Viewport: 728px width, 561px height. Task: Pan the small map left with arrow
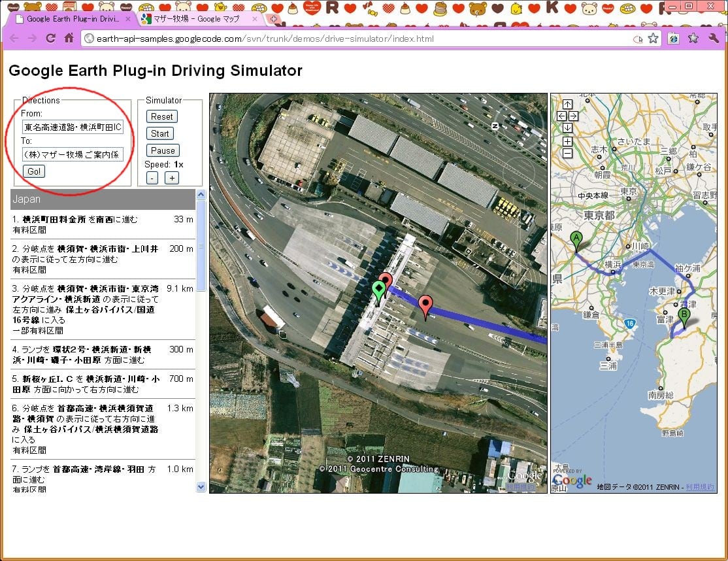[561, 116]
